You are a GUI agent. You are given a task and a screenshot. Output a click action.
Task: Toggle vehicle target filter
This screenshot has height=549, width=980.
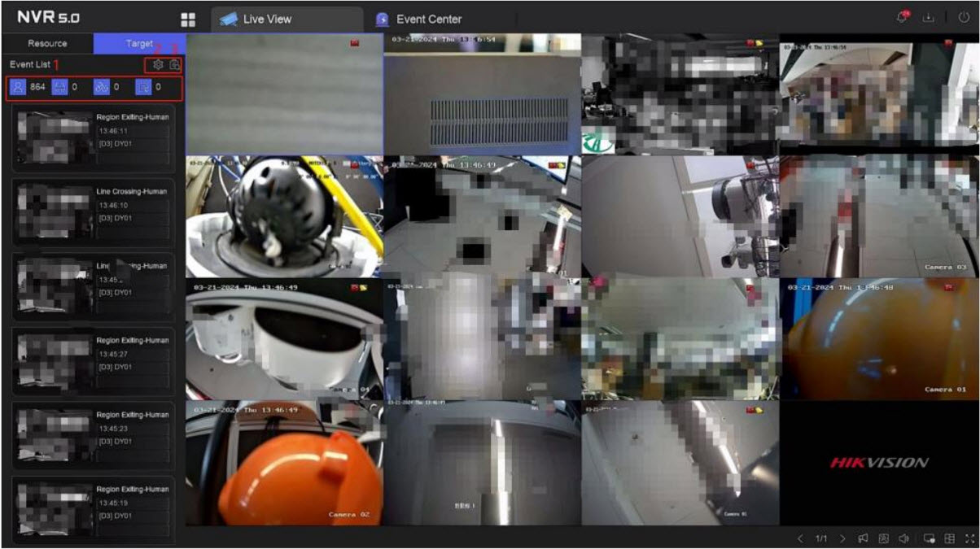click(x=59, y=87)
